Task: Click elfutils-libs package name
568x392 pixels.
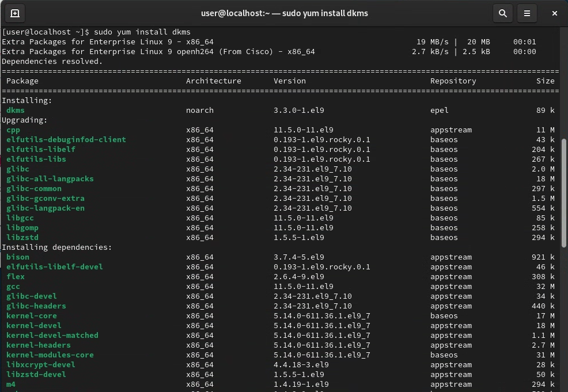Action: point(36,159)
